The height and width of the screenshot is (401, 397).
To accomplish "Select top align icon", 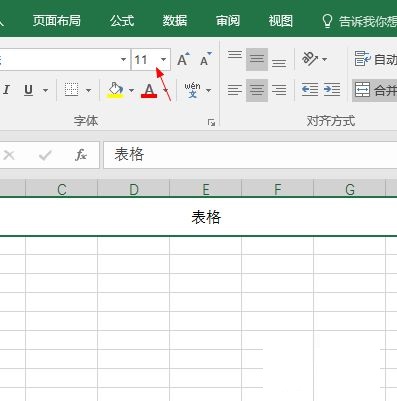I will pyautogui.click(x=235, y=55).
